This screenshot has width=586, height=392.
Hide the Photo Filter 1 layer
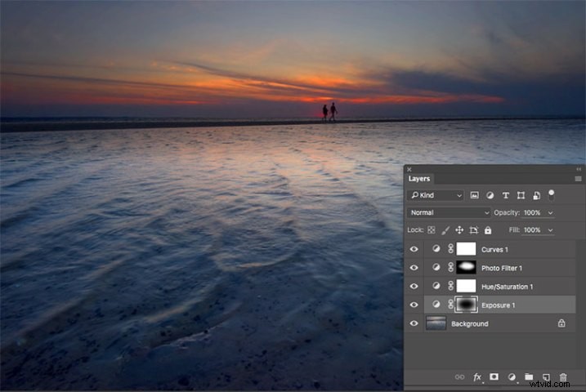[x=414, y=268]
